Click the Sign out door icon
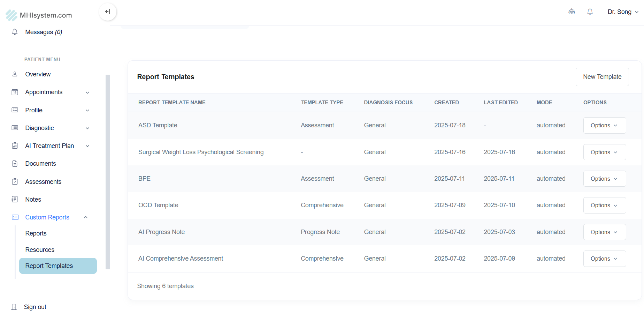The image size is (644, 314). click(14, 307)
